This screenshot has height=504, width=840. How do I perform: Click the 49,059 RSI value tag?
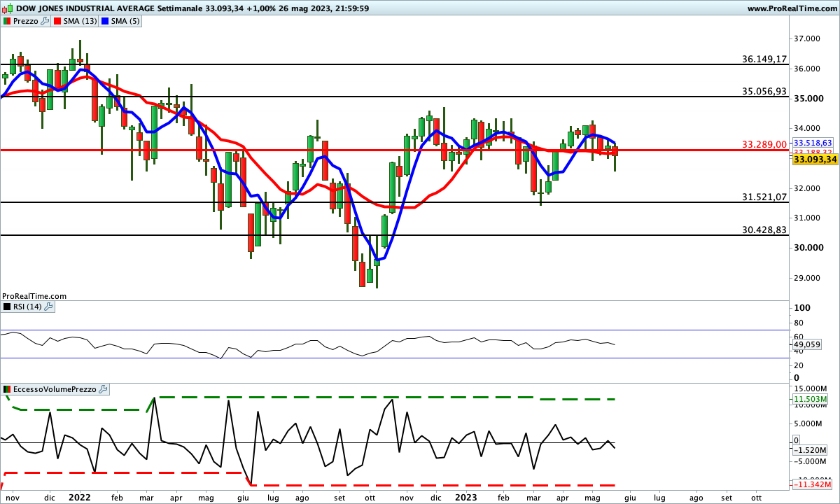coord(808,345)
